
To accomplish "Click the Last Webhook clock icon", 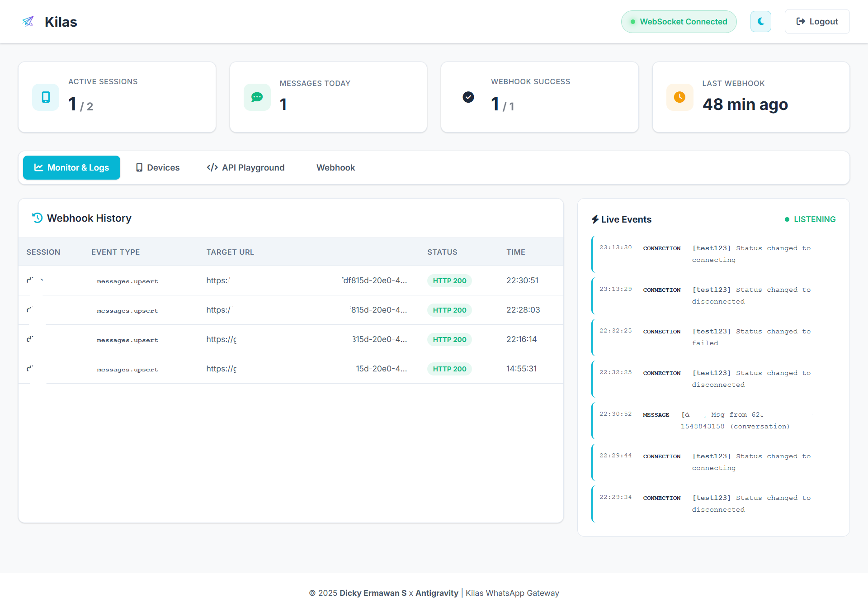I will [x=679, y=97].
